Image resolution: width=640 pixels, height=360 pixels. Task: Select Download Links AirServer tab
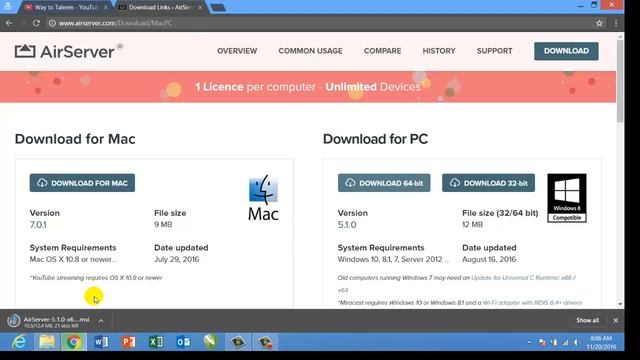pos(160,7)
